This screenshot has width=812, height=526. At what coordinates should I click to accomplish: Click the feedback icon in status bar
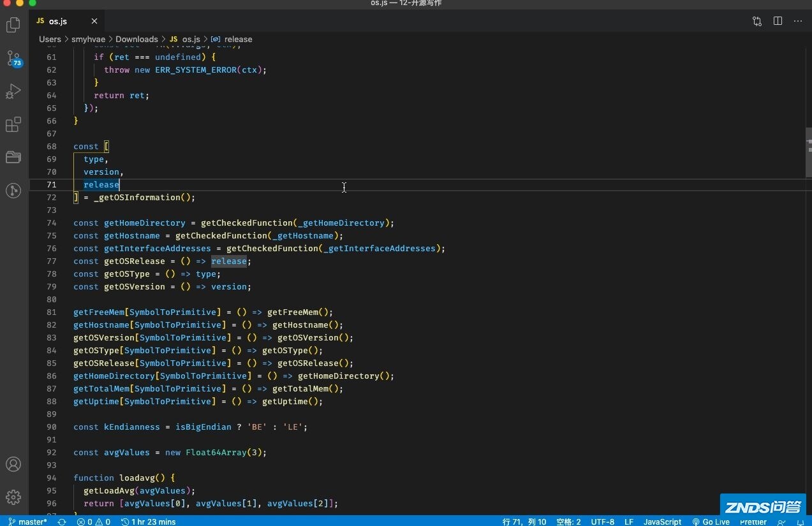[781, 522]
